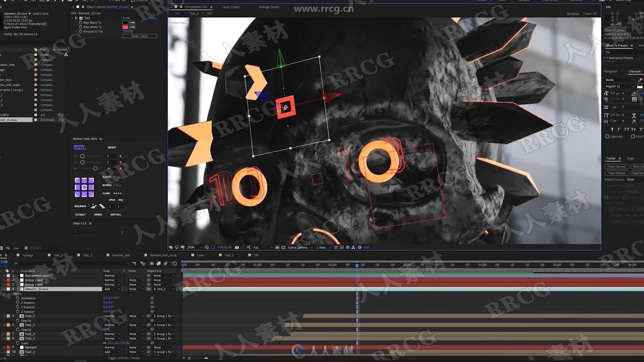Enable motion blur icon in timeline

click(x=166, y=263)
